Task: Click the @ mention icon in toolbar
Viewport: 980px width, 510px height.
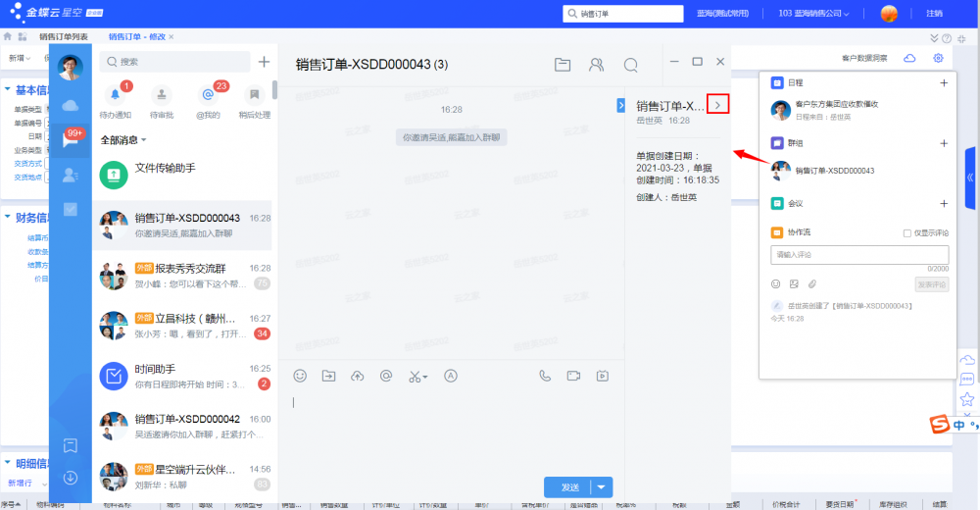Action: point(386,376)
